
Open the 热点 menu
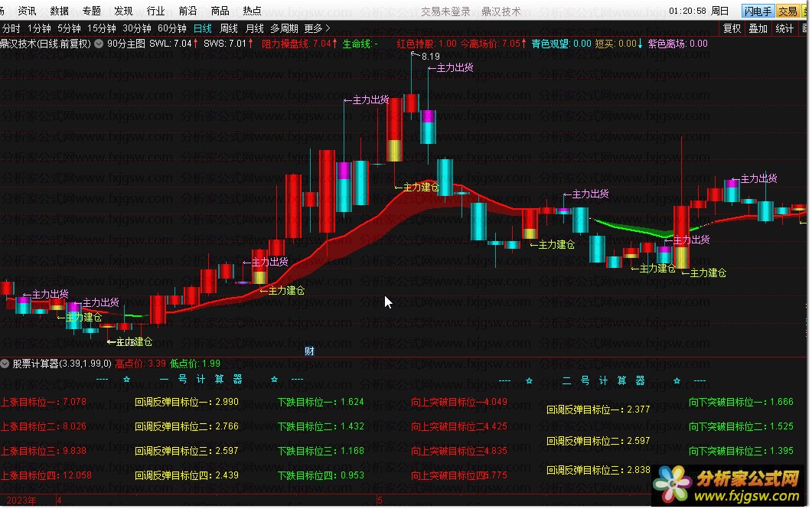click(253, 11)
